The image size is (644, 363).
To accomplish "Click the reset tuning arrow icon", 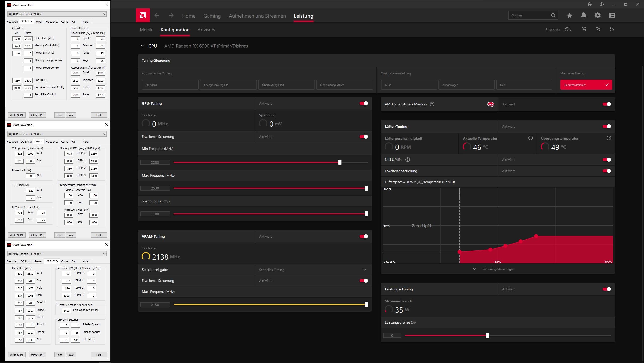I will click(612, 29).
